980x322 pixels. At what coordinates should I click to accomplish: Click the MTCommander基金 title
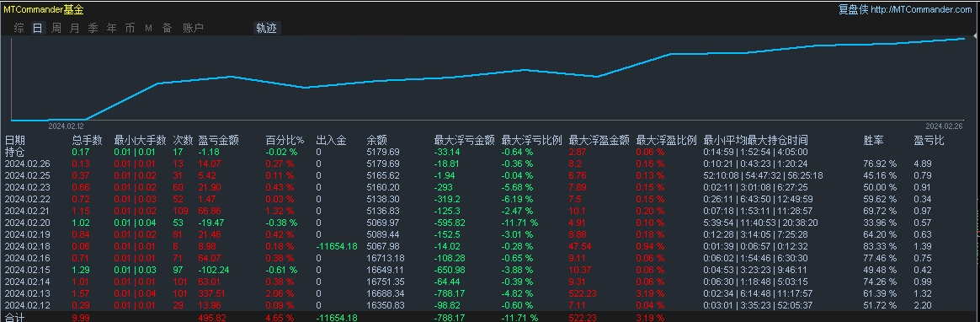pos(43,9)
